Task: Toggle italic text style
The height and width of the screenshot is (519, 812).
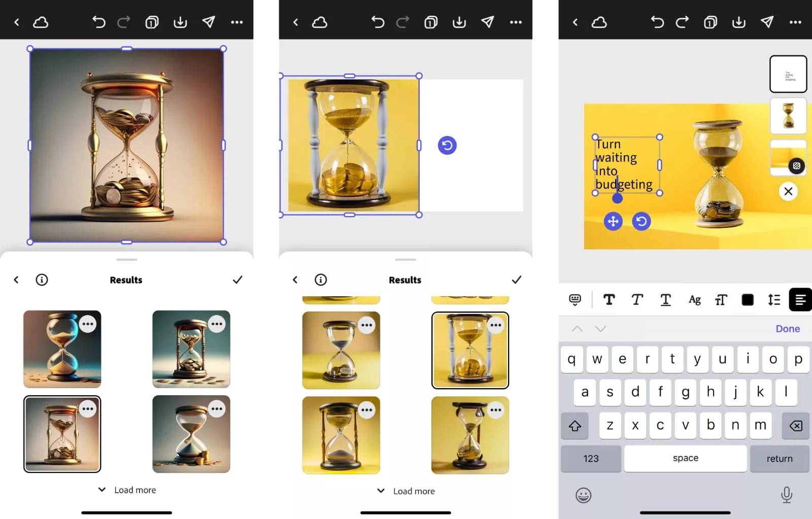Action: click(x=637, y=300)
